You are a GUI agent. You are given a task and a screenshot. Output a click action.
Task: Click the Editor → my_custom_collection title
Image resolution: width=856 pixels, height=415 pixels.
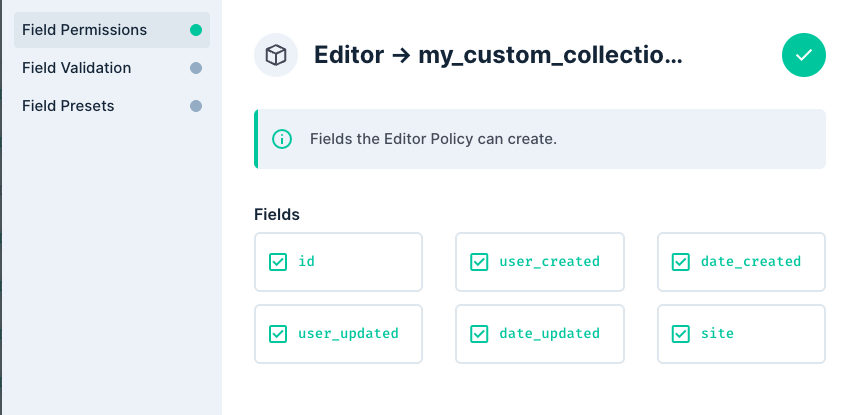[x=498, y=55]
